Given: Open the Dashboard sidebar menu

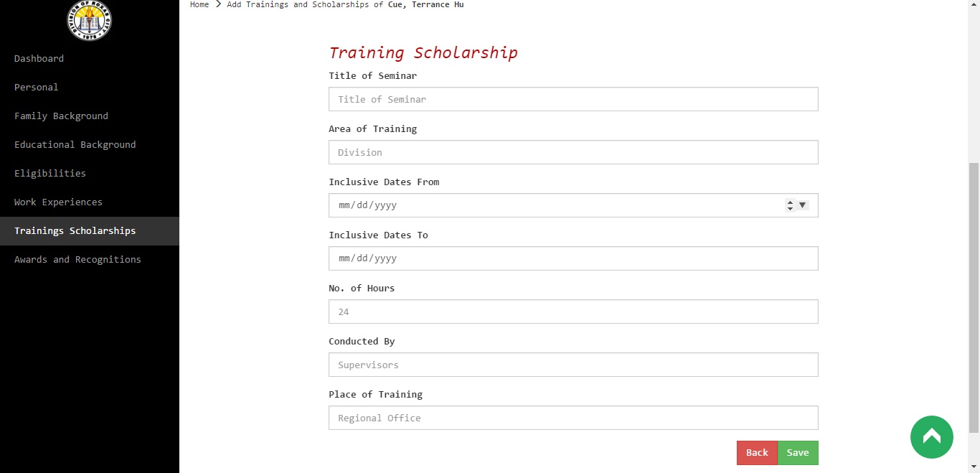Looking at the screenshot, I should click(39, 58).
